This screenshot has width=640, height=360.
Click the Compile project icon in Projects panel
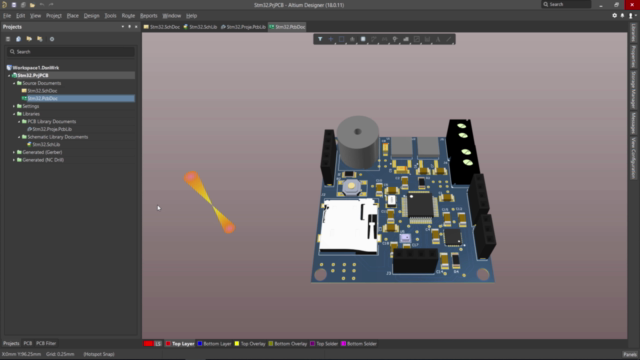18,39
